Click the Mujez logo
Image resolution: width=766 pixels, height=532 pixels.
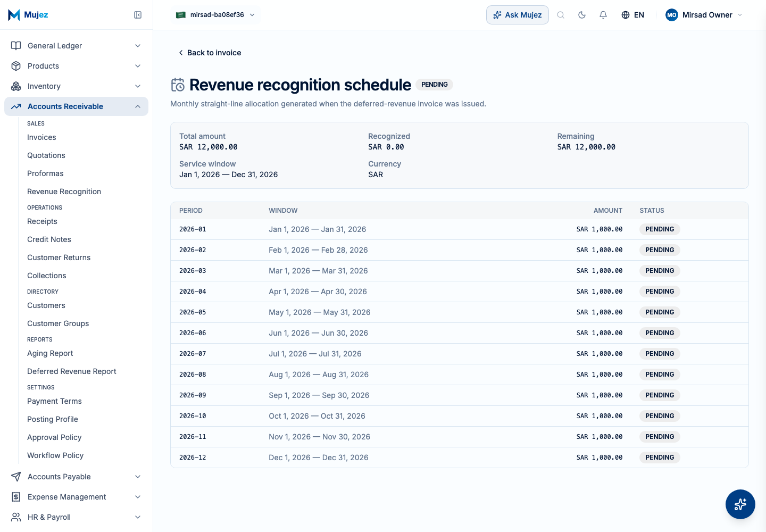[28, 15]
